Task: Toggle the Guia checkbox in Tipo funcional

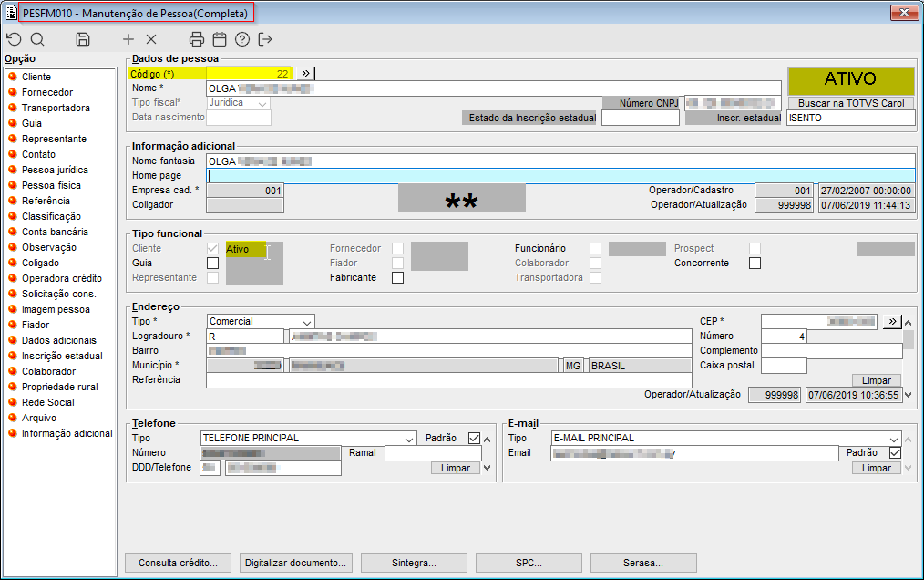Action: pyautogui.click(x=212, y=264)
